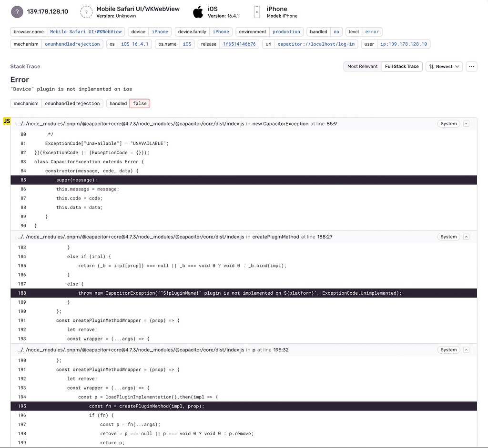Collapse the last stack frame at line 195

coord(465,349)
